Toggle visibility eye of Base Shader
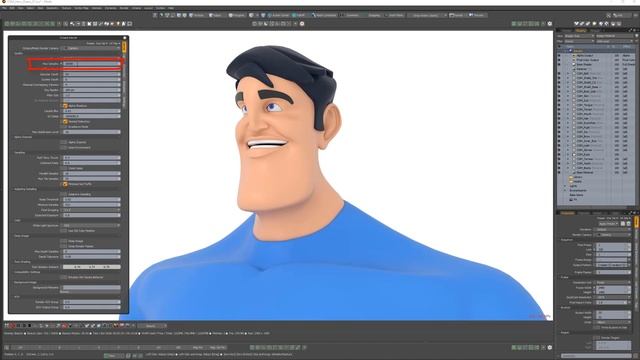640x360 pixels. point(559,64)
